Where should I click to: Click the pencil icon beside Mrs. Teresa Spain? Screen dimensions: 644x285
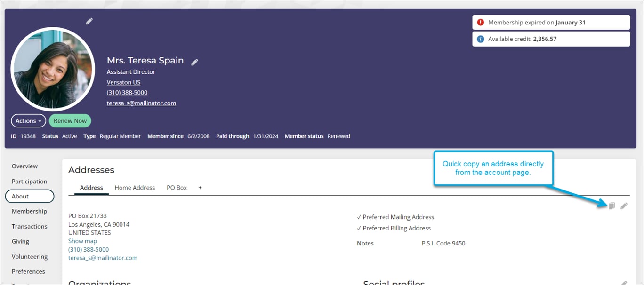point(194,61)
